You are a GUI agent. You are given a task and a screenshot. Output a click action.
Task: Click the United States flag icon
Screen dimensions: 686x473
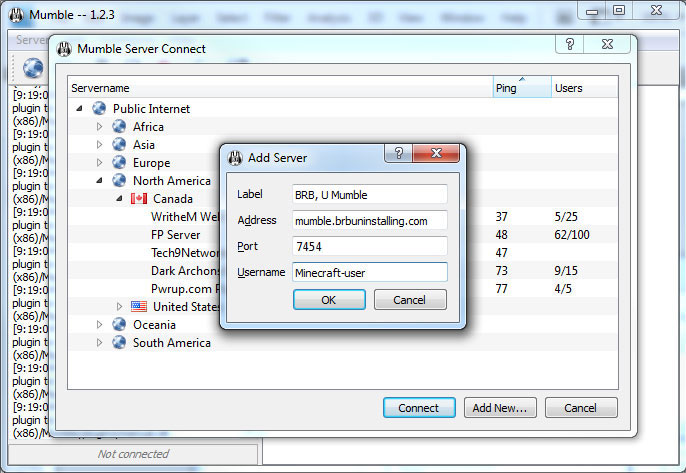[x=139, y=306]
